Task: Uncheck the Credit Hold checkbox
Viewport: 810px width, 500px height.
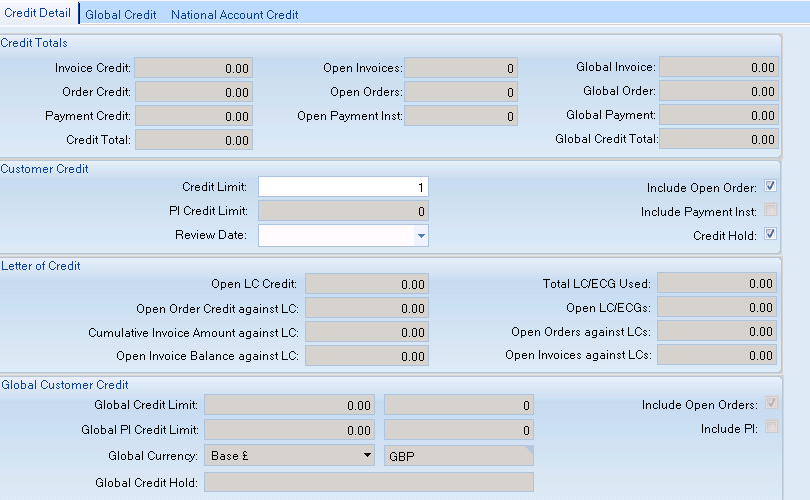Action: pyautogui.click(x=770, y=234)
